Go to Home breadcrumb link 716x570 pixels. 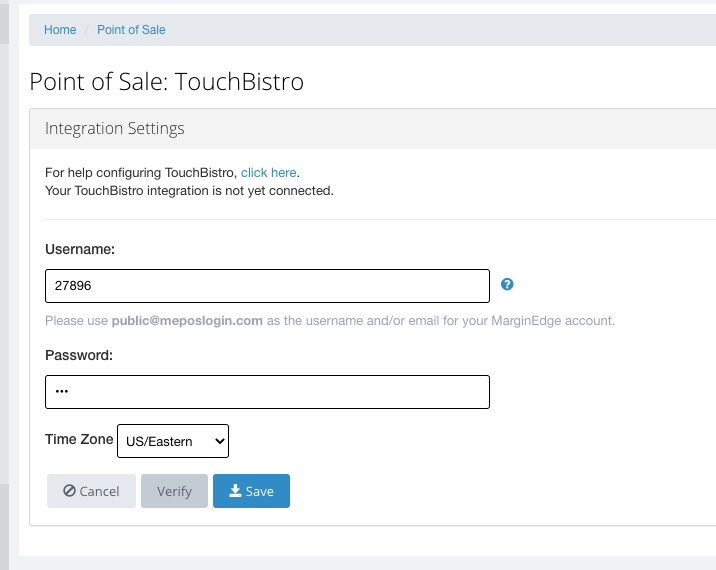pos(60,30)
